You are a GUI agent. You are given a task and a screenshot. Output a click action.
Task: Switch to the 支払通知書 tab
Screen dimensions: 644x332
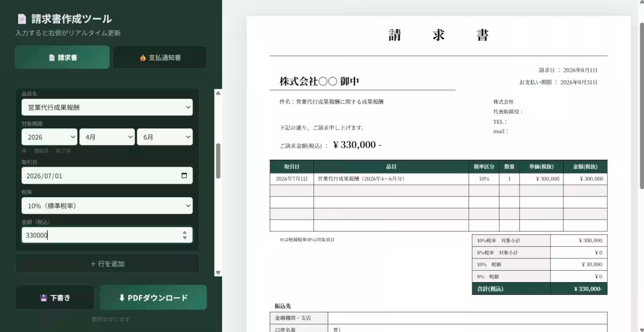point(160,57)
